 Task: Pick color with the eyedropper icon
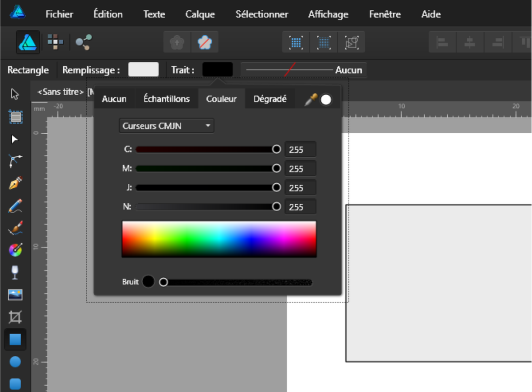click(x=310, y=99)
